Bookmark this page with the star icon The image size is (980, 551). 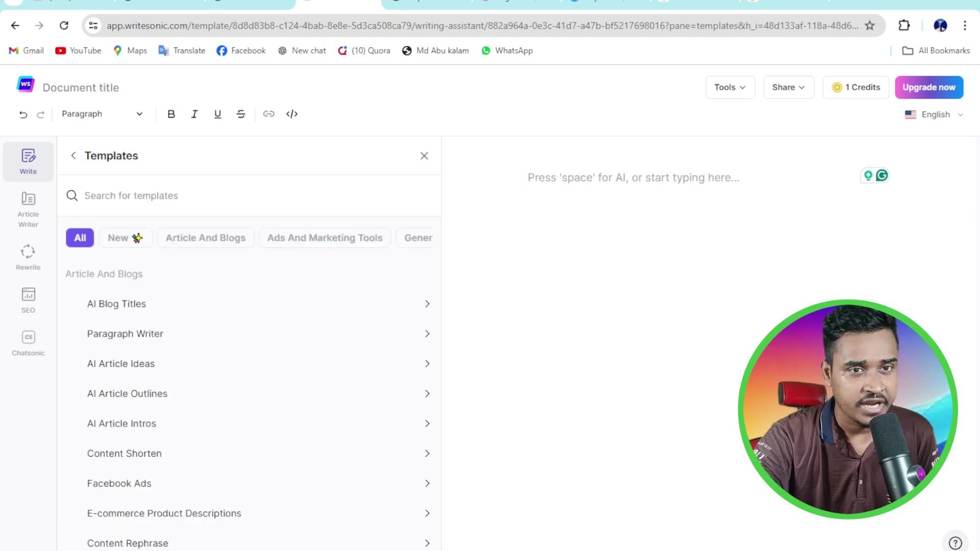(870, 26)
